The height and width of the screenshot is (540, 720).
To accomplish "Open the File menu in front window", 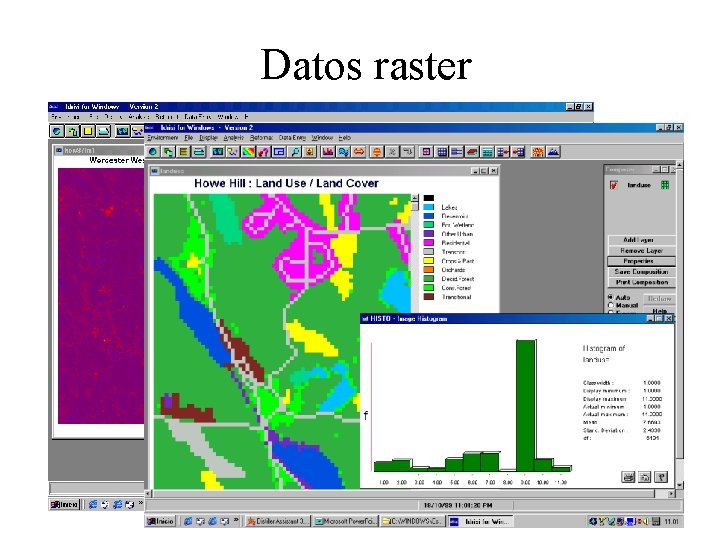I will tap(189, 138).
